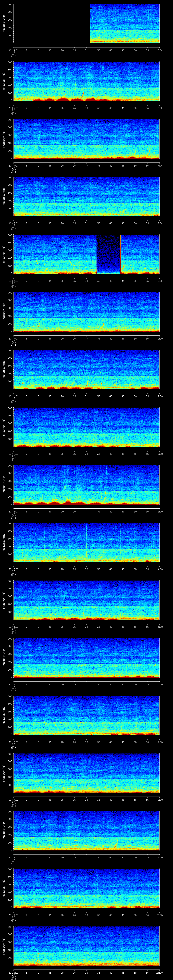Click the 9:00 end label under the 20:08:00 spectrogram
Image resolution: width=173 pixels, height=980 pixels.
tap(160, 281)
